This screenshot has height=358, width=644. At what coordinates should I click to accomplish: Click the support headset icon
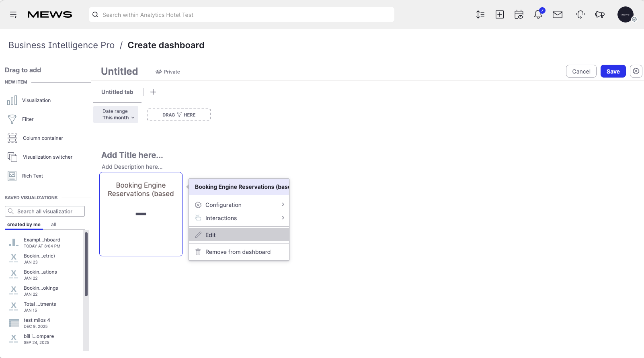(580, 15)
